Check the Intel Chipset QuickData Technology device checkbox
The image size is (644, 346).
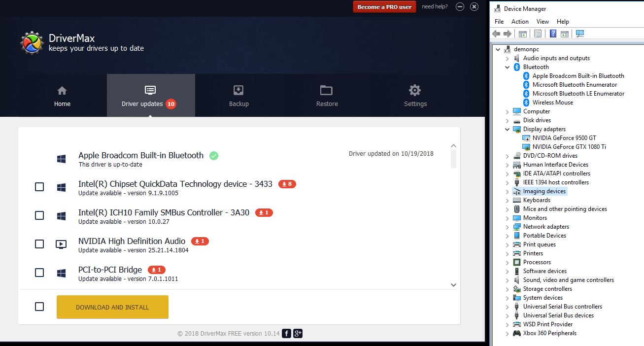pos(39,187)
